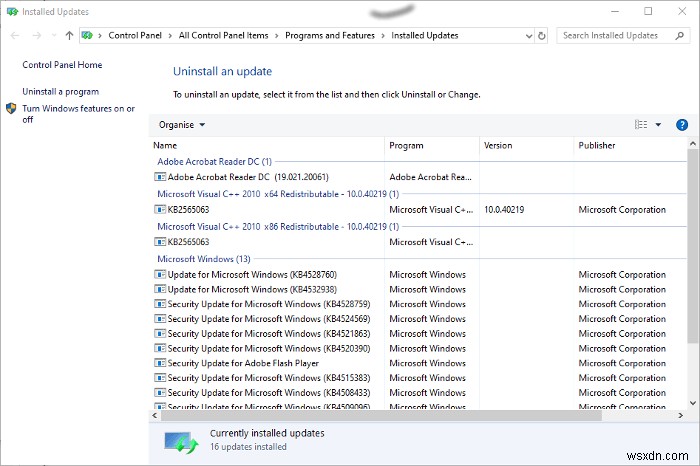The image size is (700, 466).
Task: Click update icon beside KB4521863
Action: coord(160,333)
